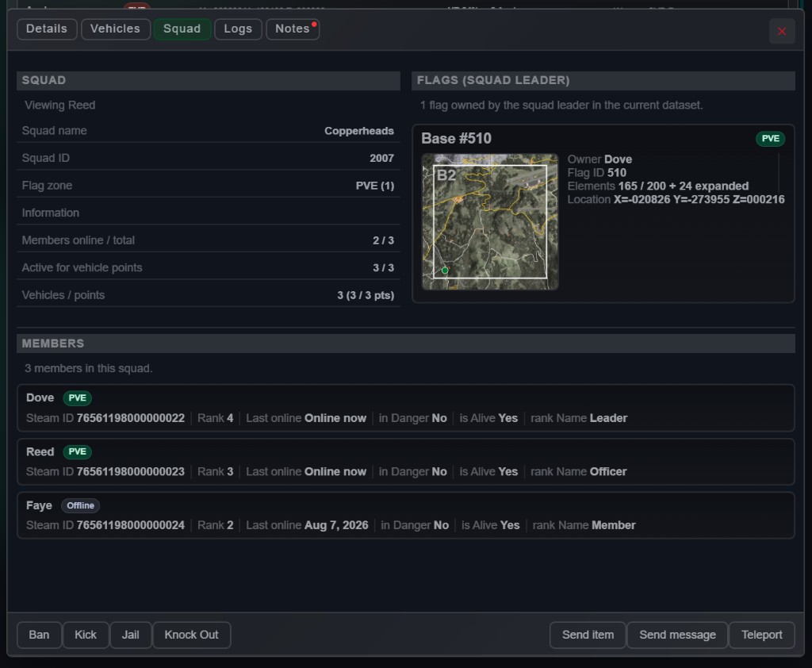Screen dimensions: 812x668
Task: Click the Viewing Reed text
Action: (60, 106)
